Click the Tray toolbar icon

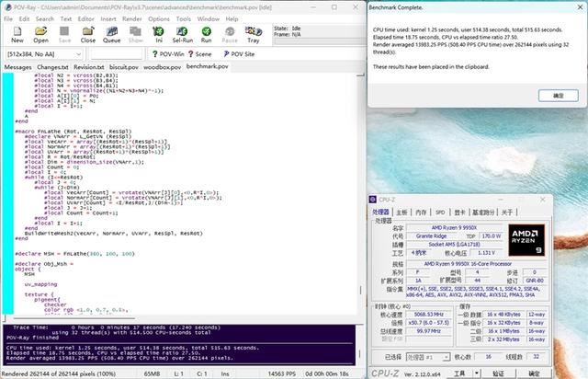click(x=253, y=35)
